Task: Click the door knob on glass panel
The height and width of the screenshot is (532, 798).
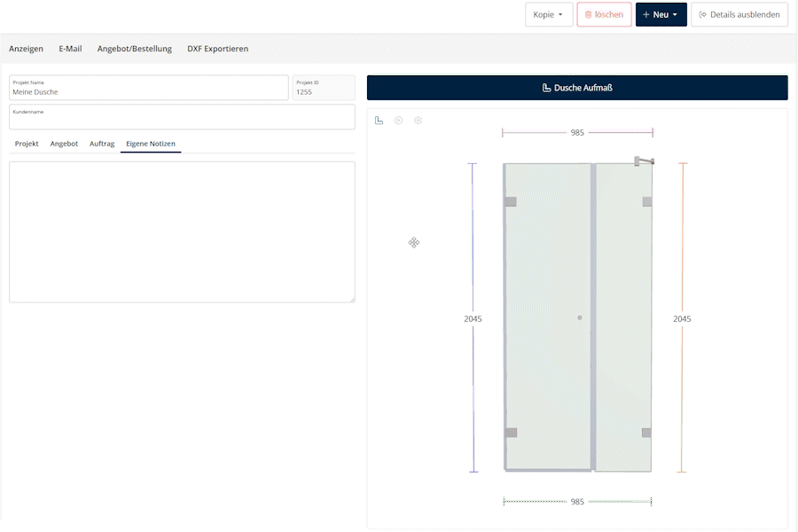Action: pyautogui.click(x=580, y=317)
